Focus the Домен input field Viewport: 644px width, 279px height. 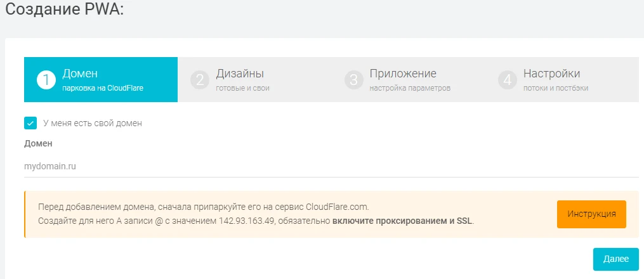pos(331,167)
